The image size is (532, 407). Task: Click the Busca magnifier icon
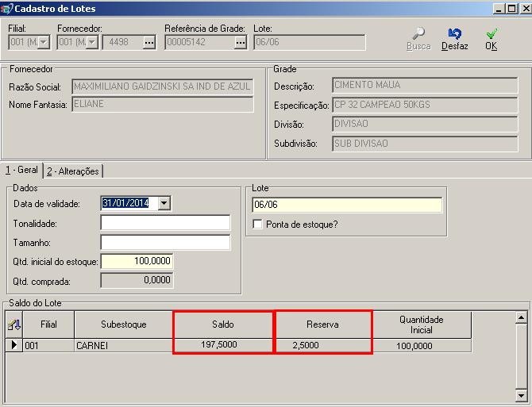418,34
